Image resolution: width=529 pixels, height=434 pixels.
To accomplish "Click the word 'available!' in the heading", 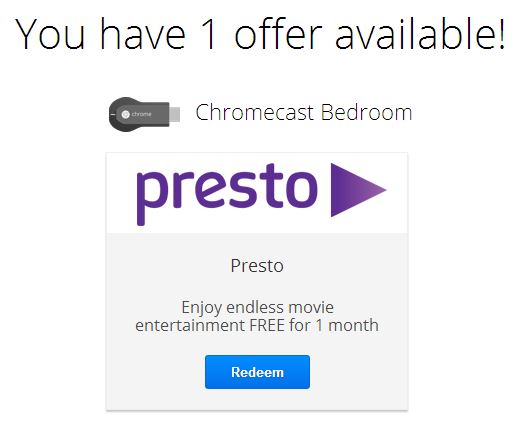I will [420, 34].
